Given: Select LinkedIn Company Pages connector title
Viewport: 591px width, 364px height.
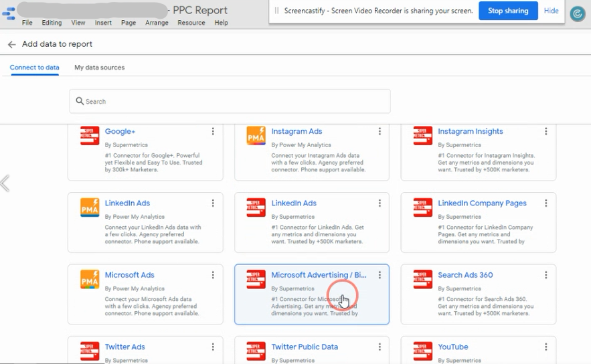Looking at the screenshot, I should click(x=482, y=203).
